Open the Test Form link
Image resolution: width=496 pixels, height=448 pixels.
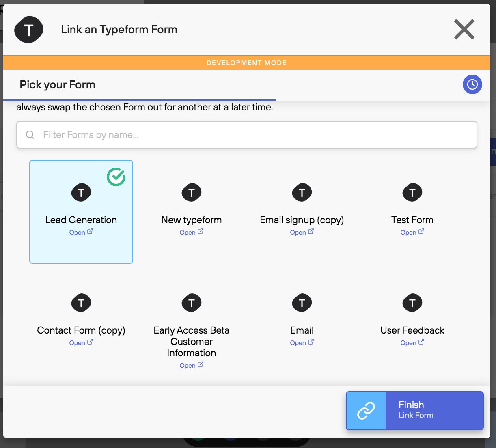pyautogui.click(x=412, y=232)
